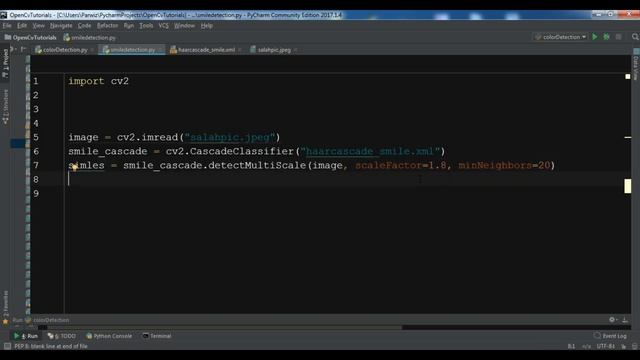This screenshot has width=640, height=360.
Task: Click the grey Stop square icon
Action: click(618, 37)
